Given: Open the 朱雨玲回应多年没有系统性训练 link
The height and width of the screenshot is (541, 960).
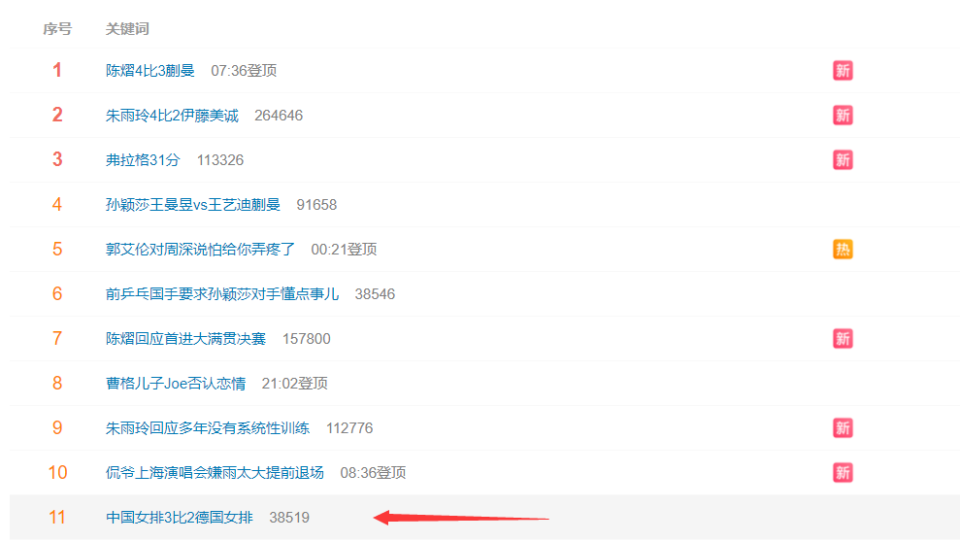Looking at the screenshot, I should click(x=208, y=428).
